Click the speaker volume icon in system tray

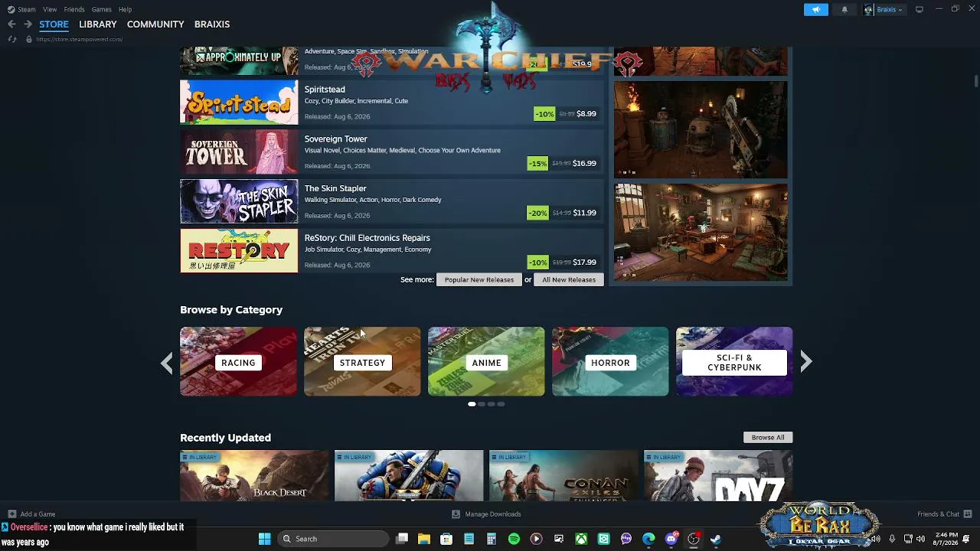(920, 539)
